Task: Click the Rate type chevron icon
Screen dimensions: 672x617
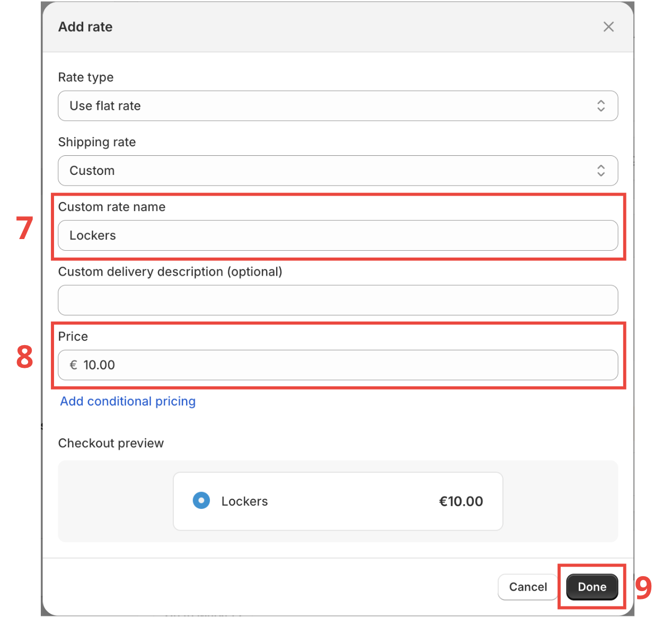Action: (601, 106)
